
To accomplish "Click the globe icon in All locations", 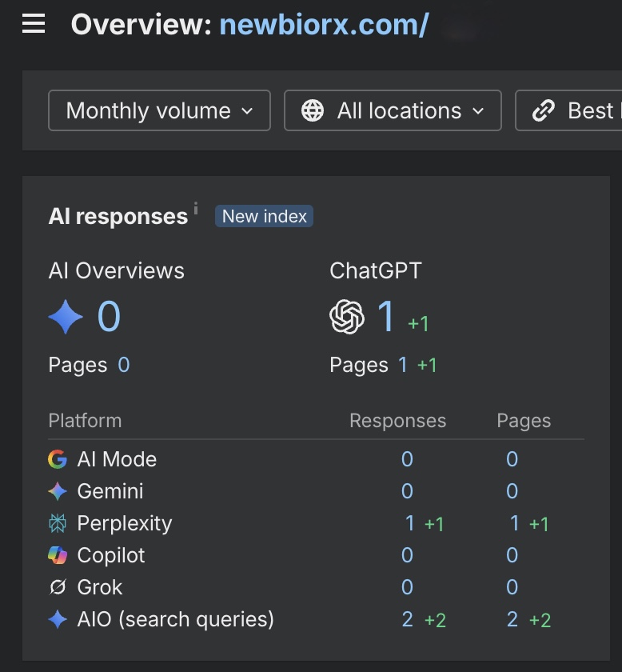I will [x=313, y=110].
